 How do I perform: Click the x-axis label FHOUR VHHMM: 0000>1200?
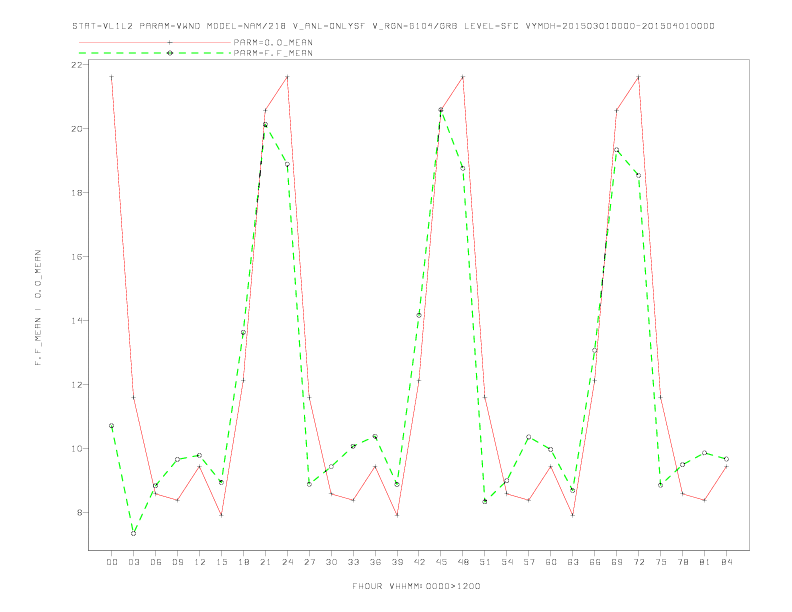tap(416, 586)
